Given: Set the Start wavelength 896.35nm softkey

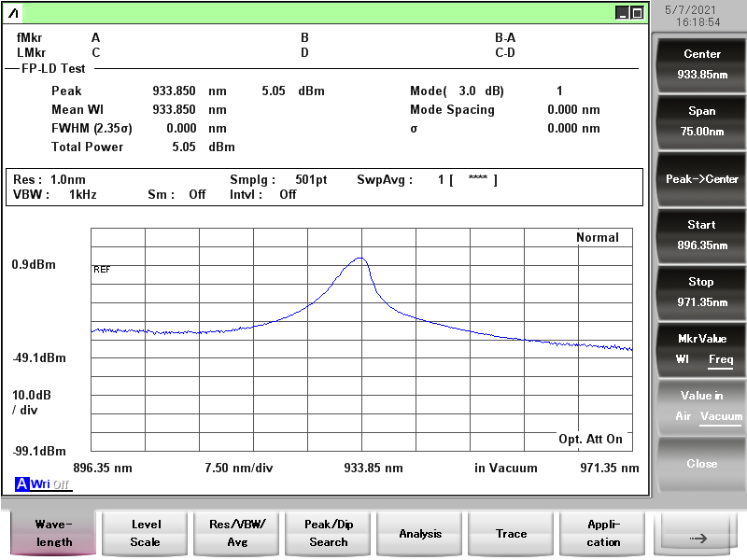Looking at the screenshot, I should (701, 235).
